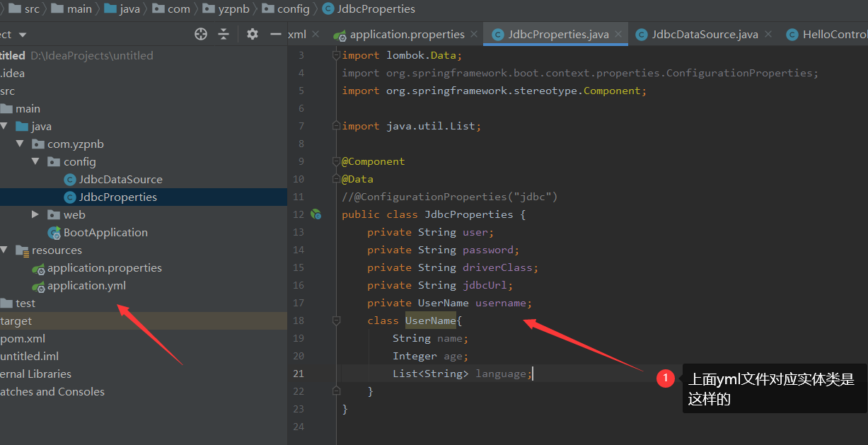The image size is (868, 445).
Task: Click the highlighted UserName class name on line 18
Action: point(431,320)
